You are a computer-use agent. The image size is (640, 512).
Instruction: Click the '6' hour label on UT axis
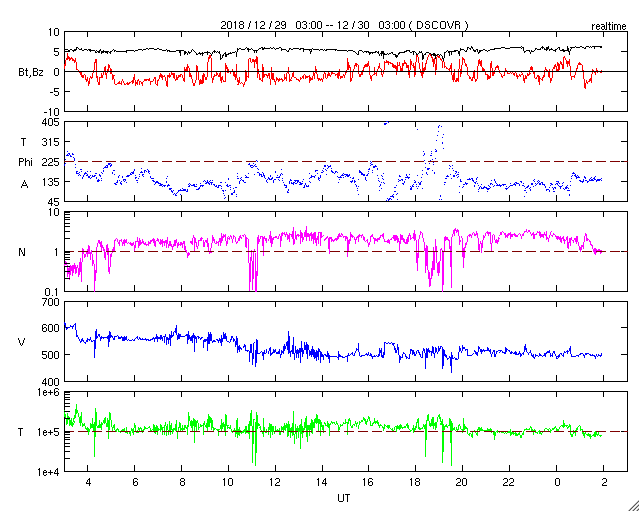pyautogui.click(x=135, y=483)
